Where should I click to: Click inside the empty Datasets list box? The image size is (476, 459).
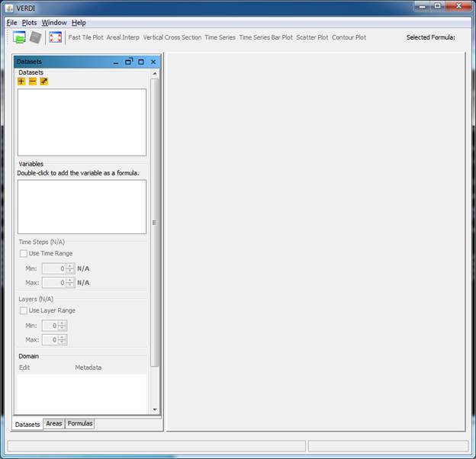tap(82, 123)
